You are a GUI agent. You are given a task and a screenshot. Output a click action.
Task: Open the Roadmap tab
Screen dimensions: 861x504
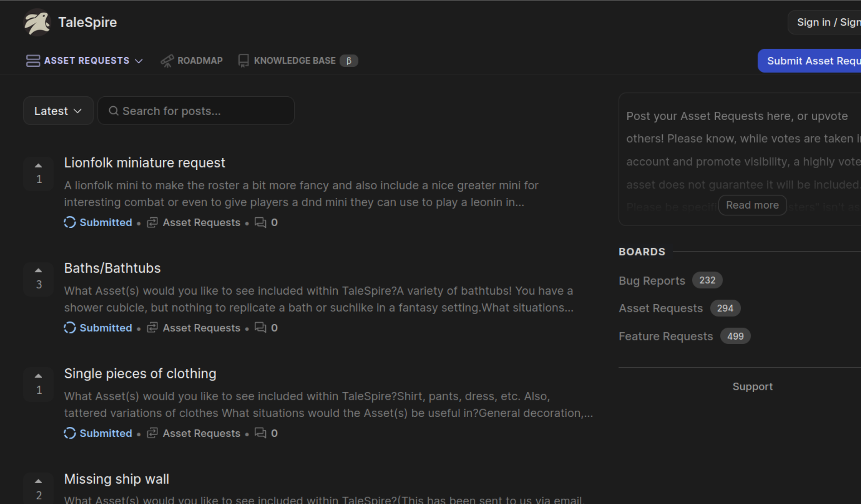[x=200, y=61]
